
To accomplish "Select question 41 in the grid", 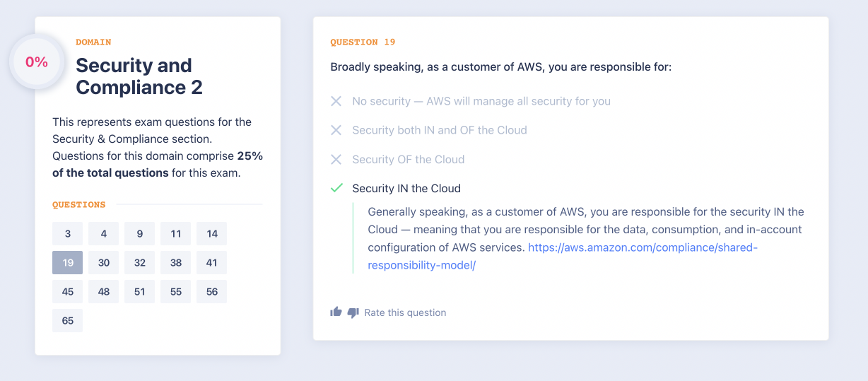I will click(212, 263).
